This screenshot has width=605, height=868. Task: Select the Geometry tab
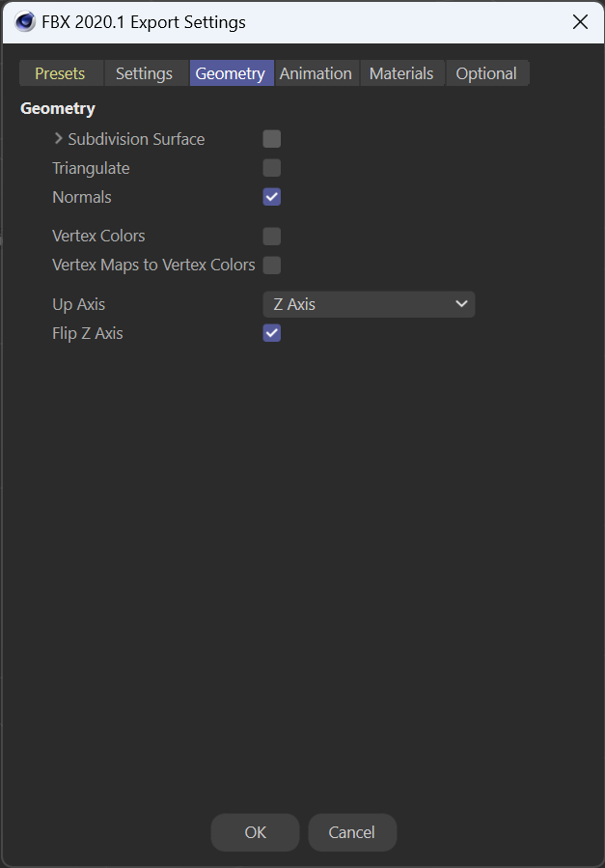pyautogui.click(x=232, y=73)
